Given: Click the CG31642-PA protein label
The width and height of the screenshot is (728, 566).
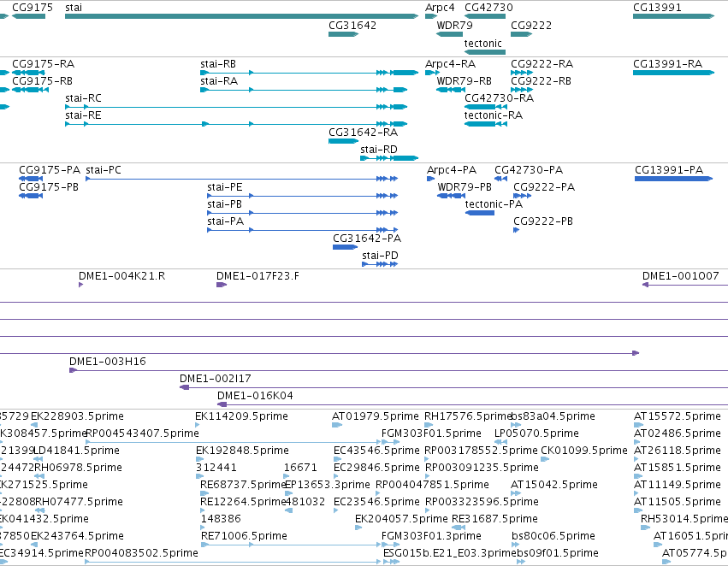Looking at the screenshot, I should point(367,239).
